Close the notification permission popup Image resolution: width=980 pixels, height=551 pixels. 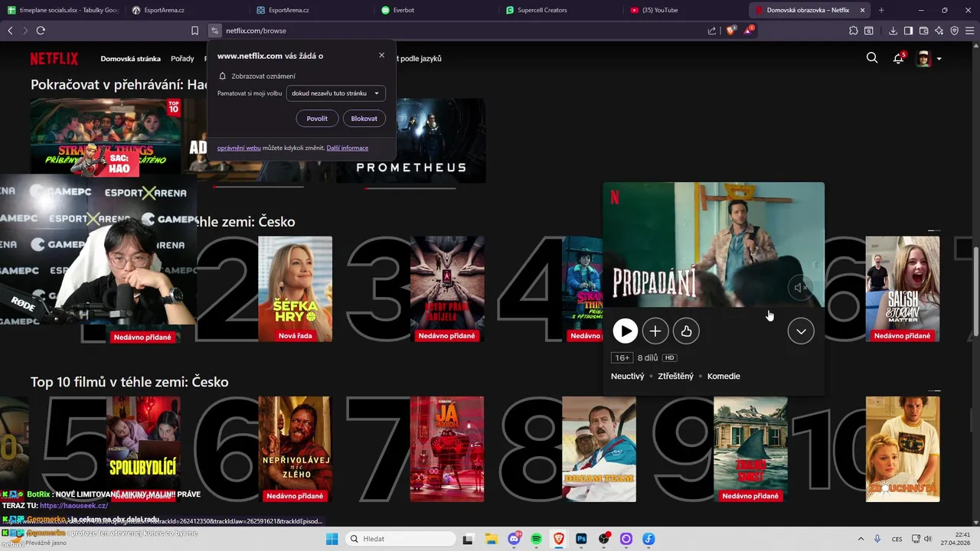[381, 55]
